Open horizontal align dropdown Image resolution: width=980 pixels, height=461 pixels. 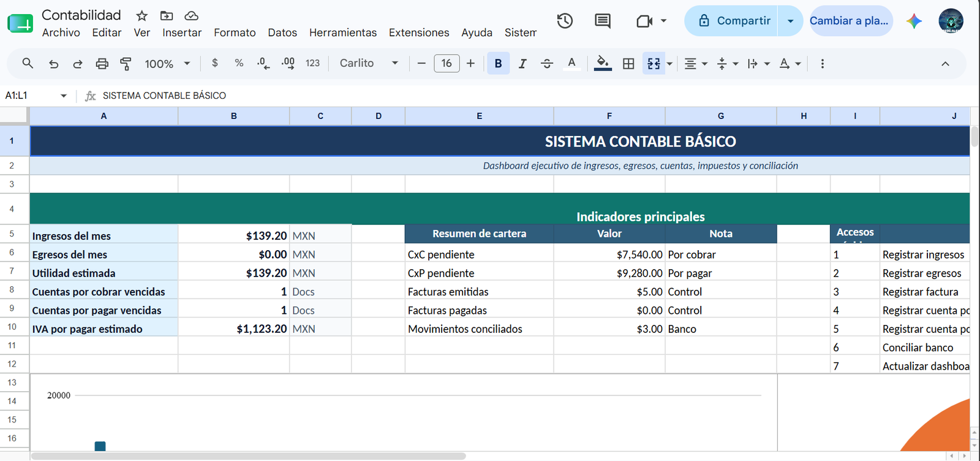tap(696, 63)
